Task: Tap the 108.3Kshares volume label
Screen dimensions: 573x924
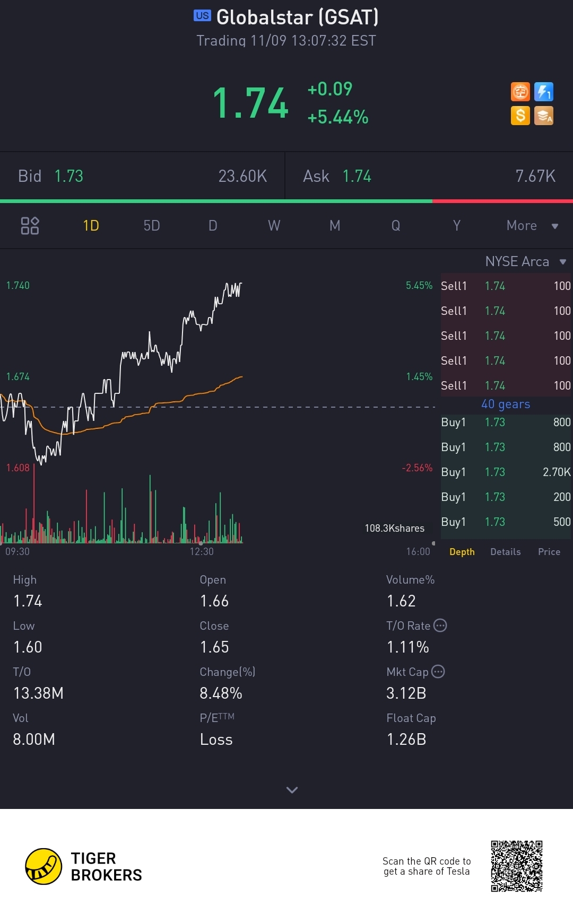Action: pos(394,528)
